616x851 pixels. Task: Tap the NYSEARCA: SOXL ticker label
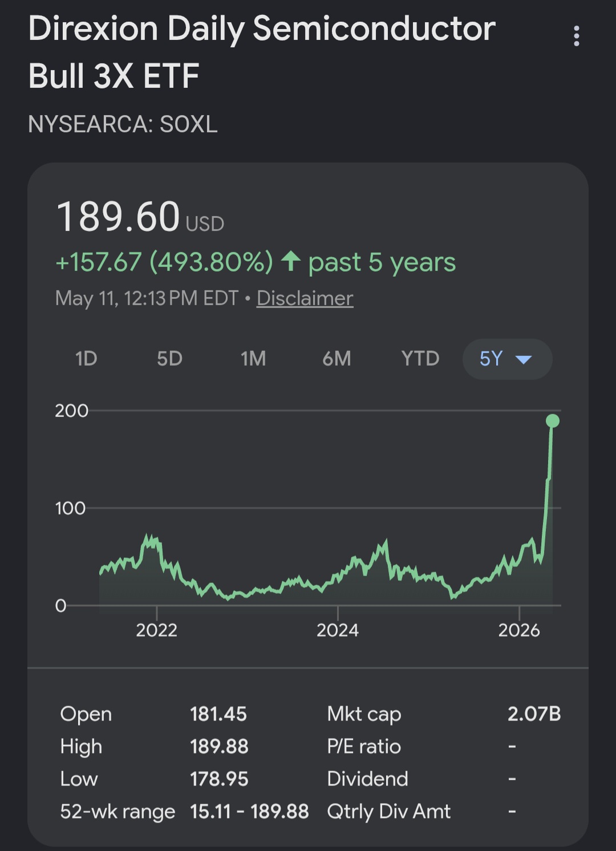(123, 124)
